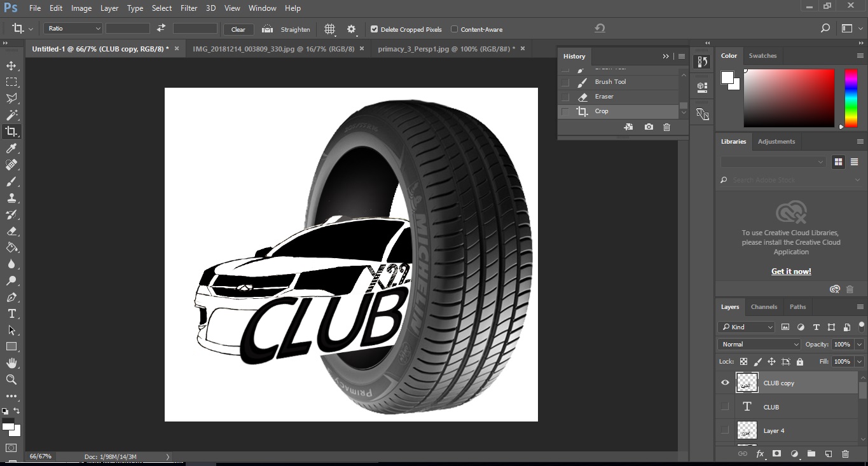Switch to the Channels tab
The image size is (868, 466).
tap(764, 306)
